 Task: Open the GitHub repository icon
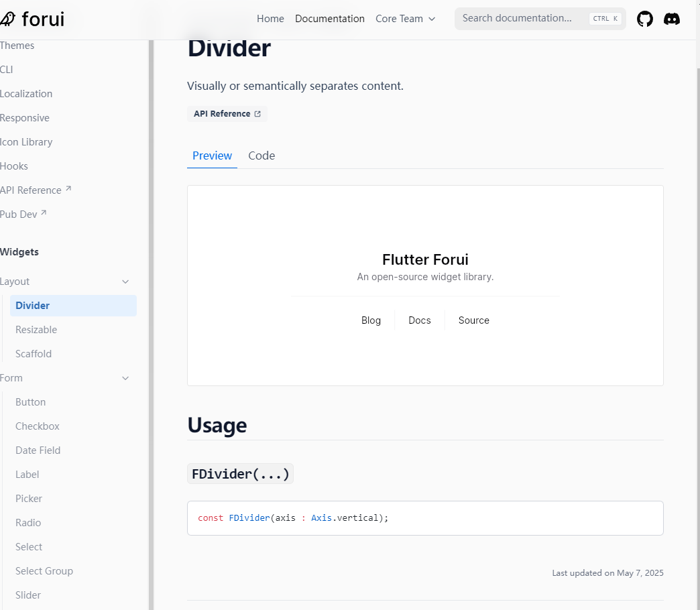tap(644, 19)
